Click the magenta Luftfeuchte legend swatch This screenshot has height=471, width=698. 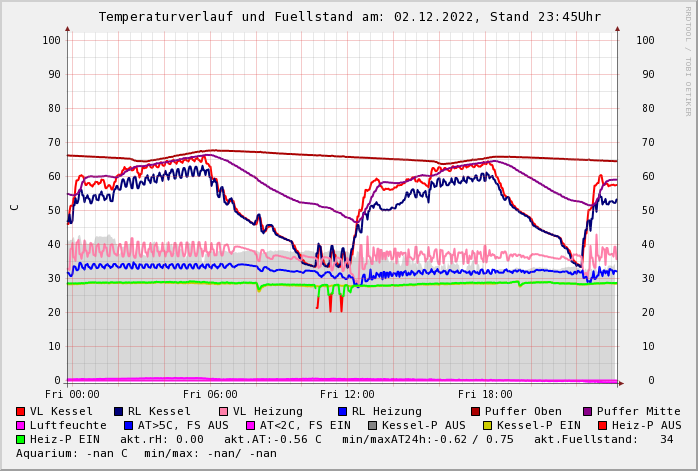click(21, 426)
